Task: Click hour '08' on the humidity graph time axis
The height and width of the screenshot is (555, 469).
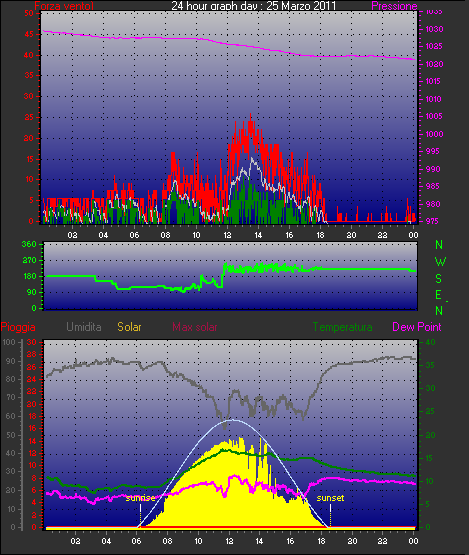Action: click(167, 541)
